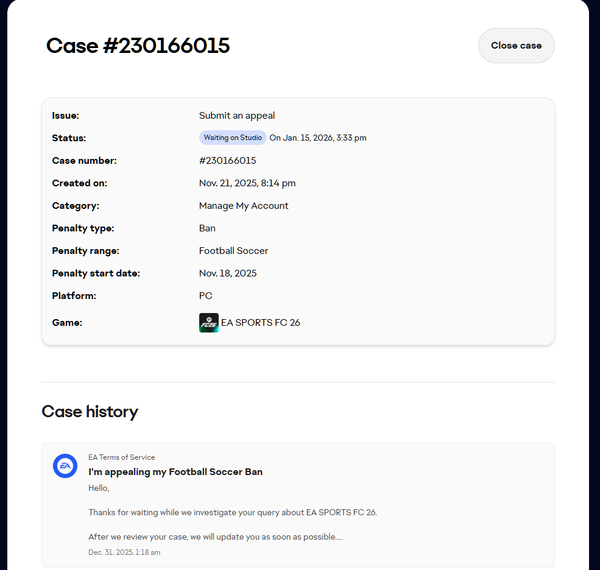Click the EA SPORTS FC 26 game icon
The width and height of the screenshot is (600, 570).
[209, 323]
